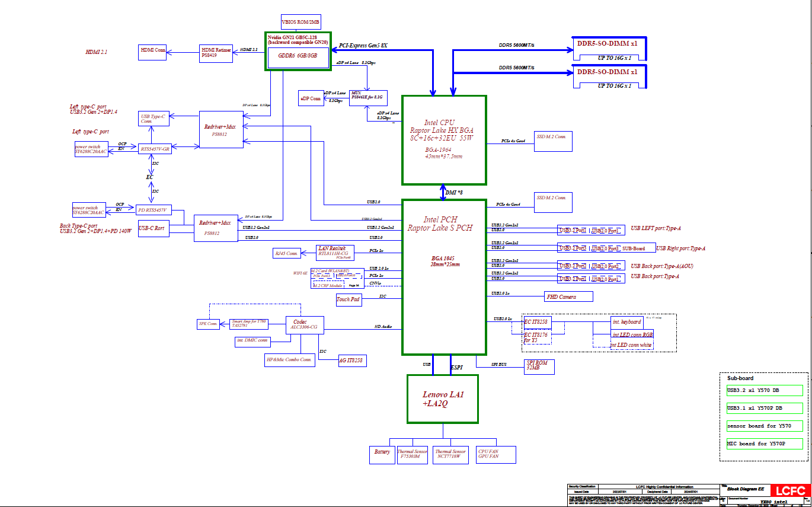812x507 pixels.
Task: Click the HDMI Conn box
Action: click(x=153, y=52)
